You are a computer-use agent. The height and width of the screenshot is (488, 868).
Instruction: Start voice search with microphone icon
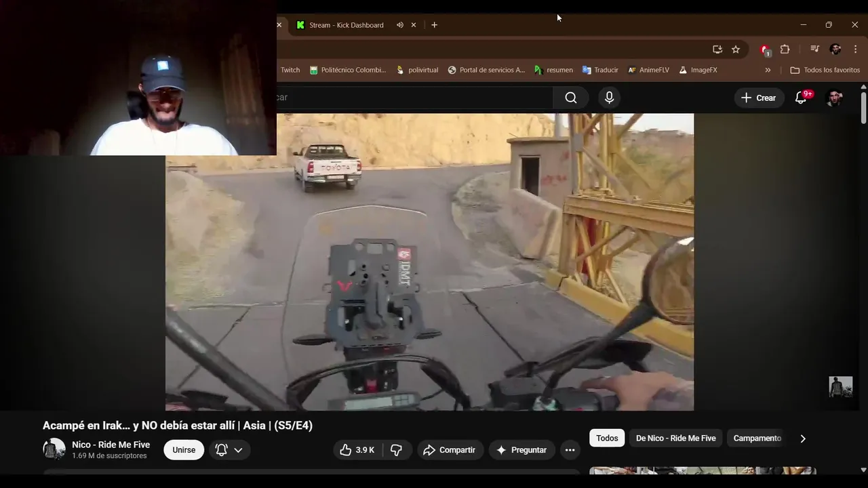[x=609, y=98]
